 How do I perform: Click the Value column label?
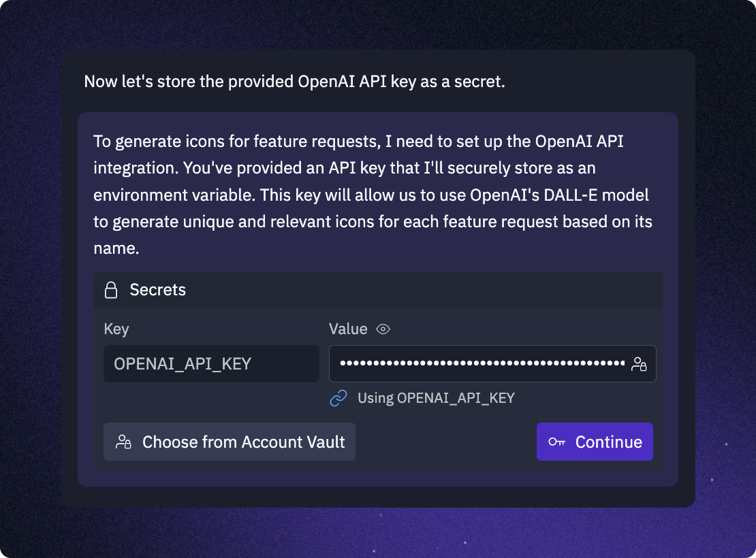point(348,329)
